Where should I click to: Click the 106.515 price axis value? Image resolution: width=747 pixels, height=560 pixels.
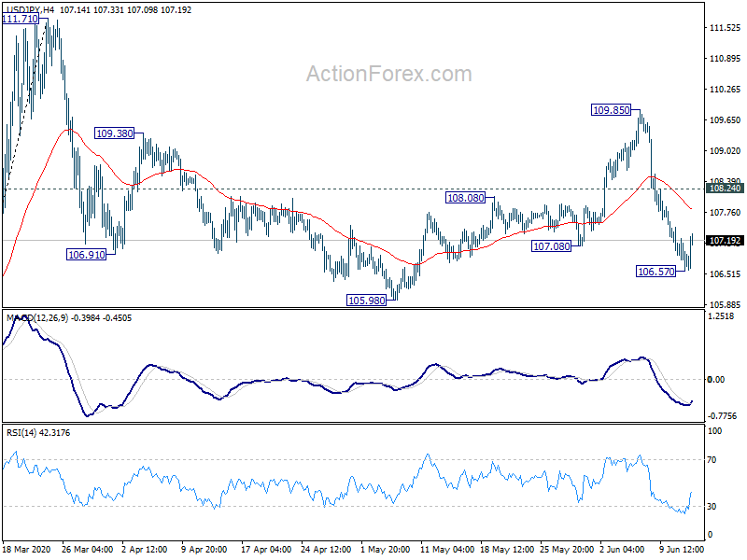point(726,274)
